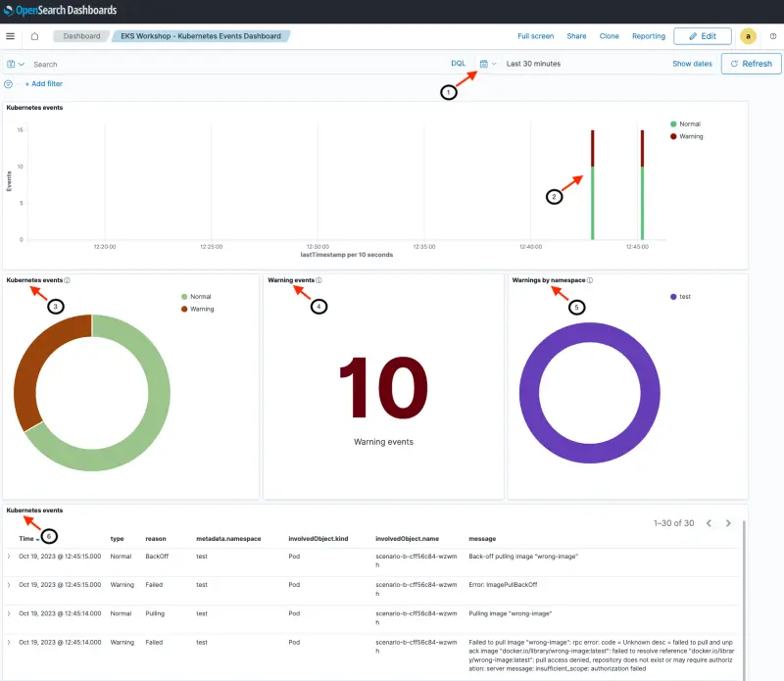Click the filter options icon beside Add filter
784x681 pixels.
(x=8, y=83)
